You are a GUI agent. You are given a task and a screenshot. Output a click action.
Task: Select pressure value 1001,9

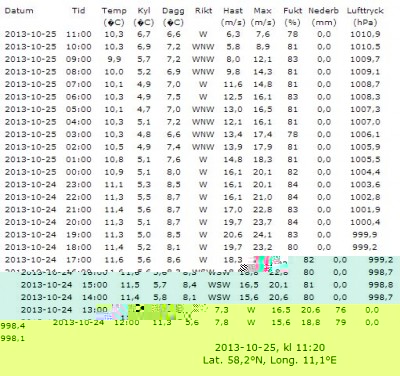pos(365,210)
